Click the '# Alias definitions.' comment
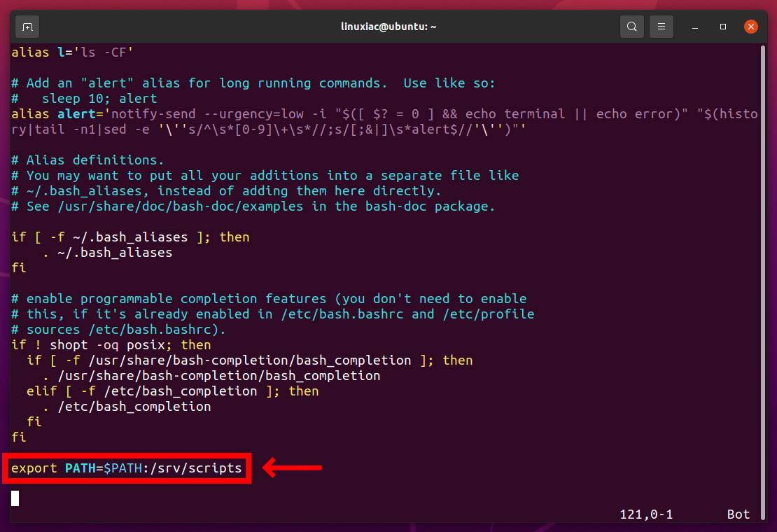Screen dimensions: 777x532 87,160
